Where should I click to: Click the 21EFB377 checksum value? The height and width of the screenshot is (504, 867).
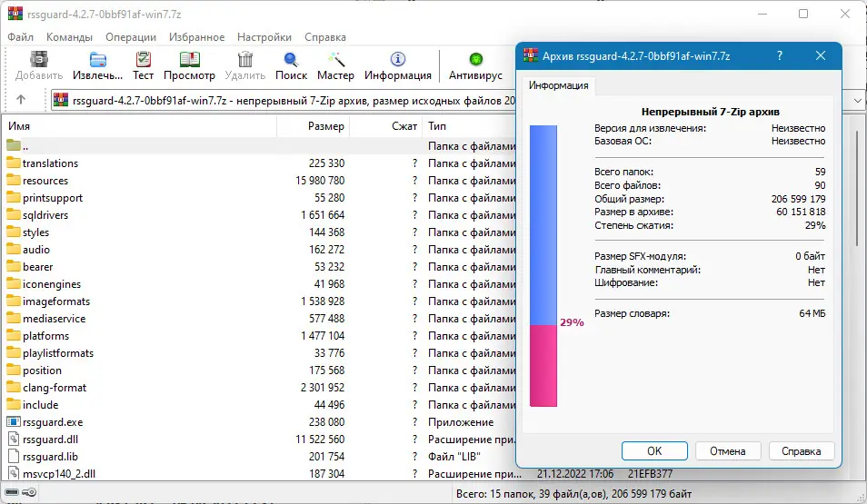tap(651, 474)
